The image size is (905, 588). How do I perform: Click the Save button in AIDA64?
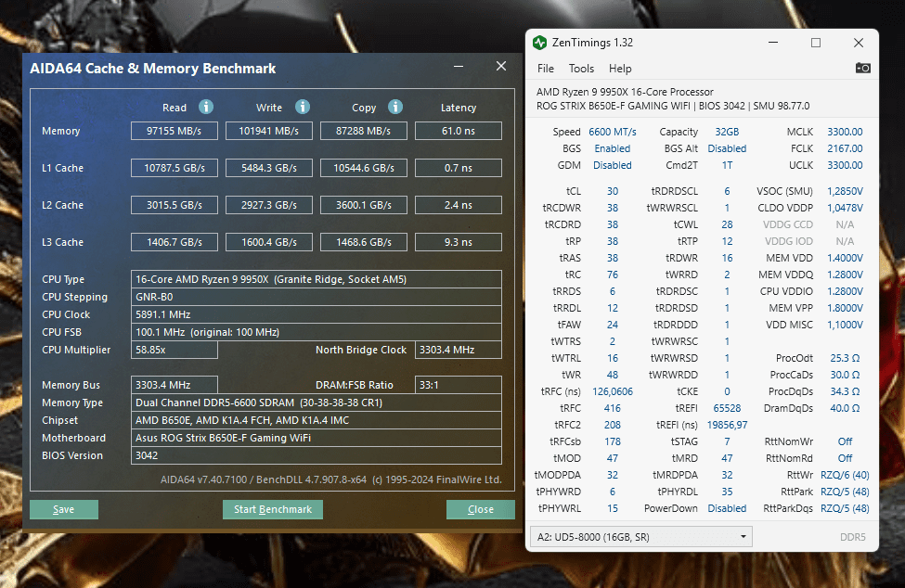click(x=64, y=509)
